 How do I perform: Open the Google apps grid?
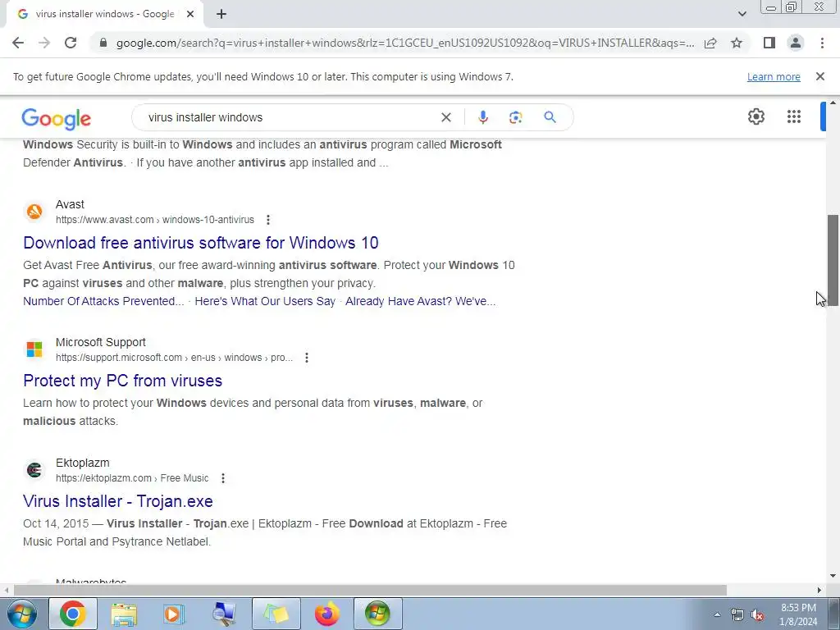pos(794,116)
